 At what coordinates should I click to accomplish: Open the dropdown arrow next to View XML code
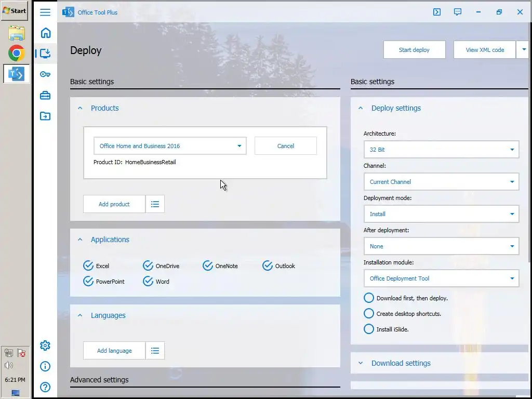523,49
